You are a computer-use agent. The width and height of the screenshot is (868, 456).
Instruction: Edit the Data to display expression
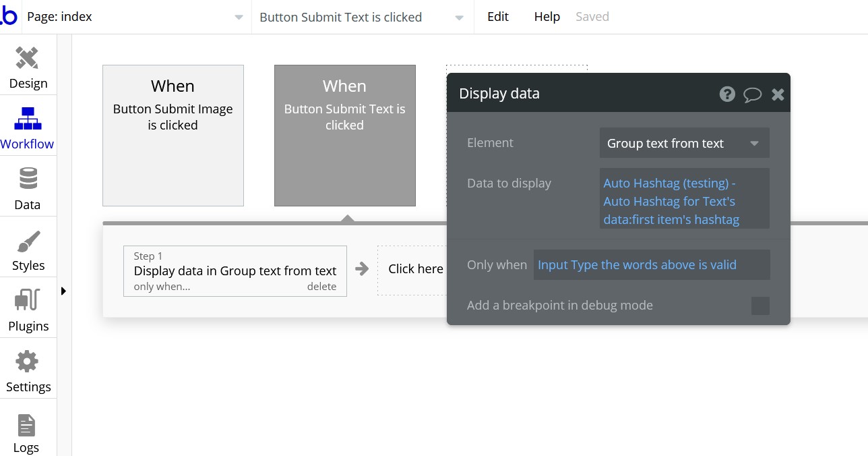(684, 198)
